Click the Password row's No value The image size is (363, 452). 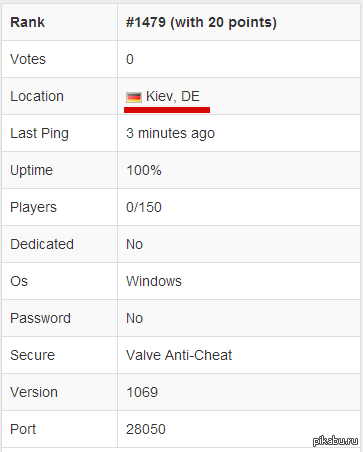point(134,318)
